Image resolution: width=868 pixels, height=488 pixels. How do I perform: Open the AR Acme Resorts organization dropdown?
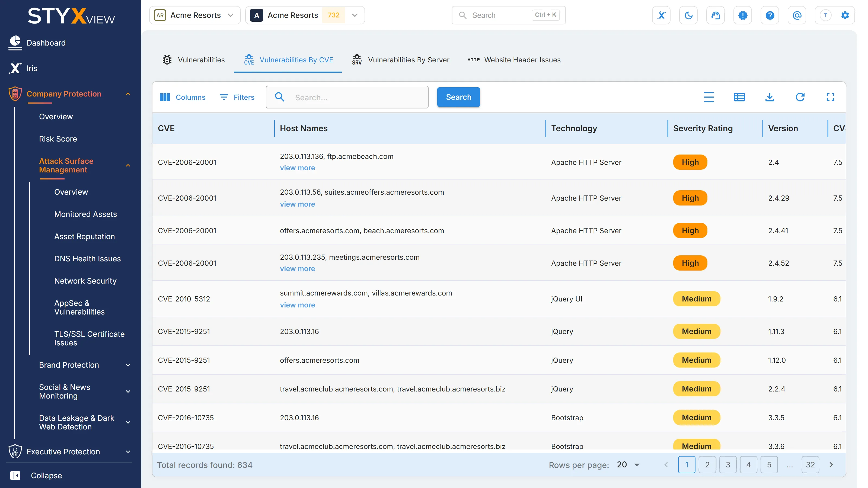pos(195,15)
